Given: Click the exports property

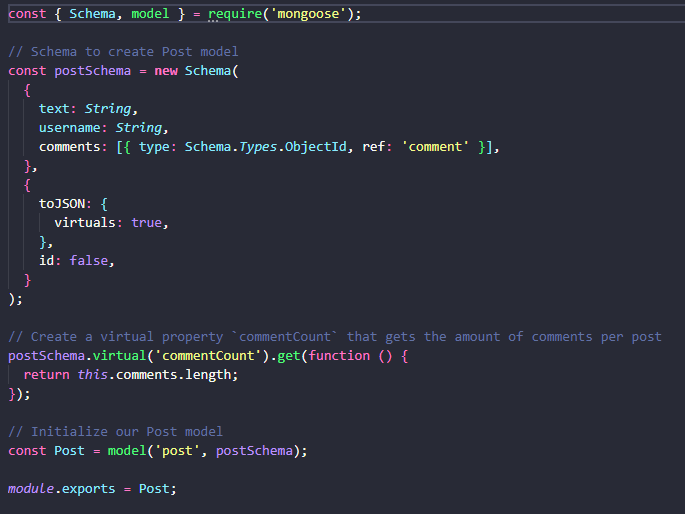Looking at the screenshot, I should click(89, 489).
